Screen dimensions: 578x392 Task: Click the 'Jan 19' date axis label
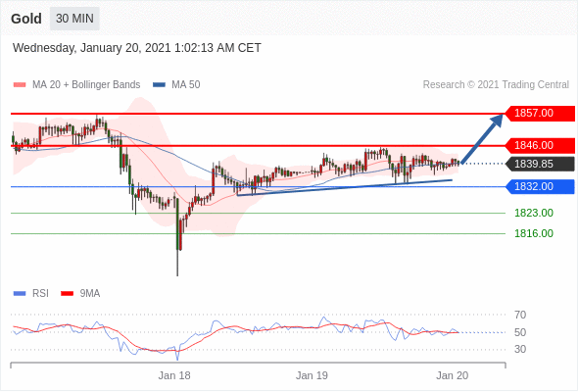pyautogui.click(x=312, y=375)
